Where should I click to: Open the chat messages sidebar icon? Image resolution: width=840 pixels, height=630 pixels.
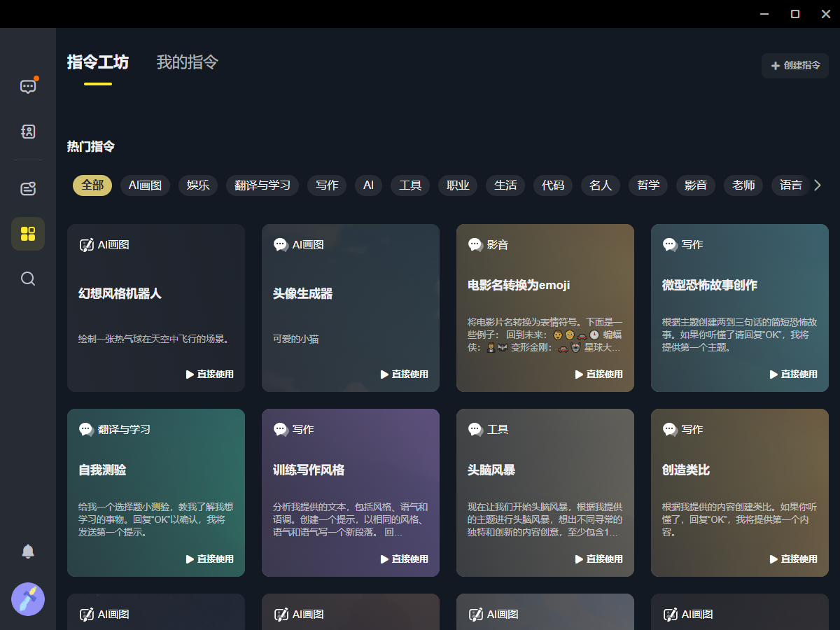point(28,87)
